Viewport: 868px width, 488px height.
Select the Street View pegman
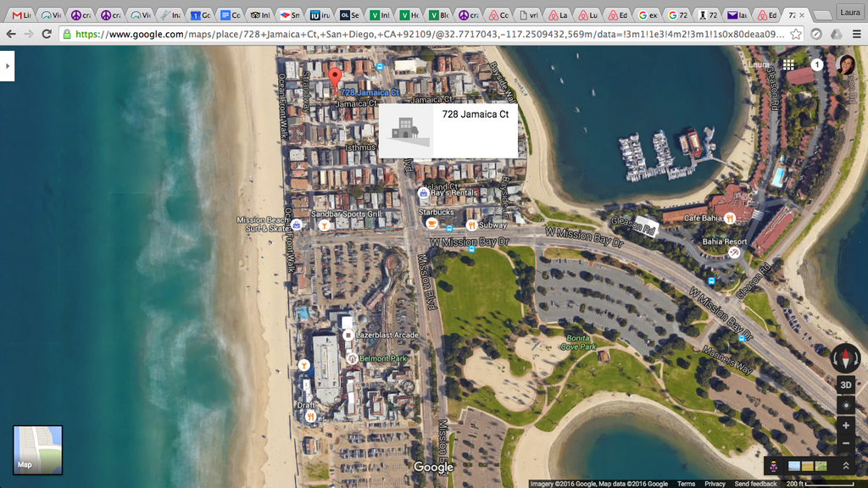[x=776, y=466]
